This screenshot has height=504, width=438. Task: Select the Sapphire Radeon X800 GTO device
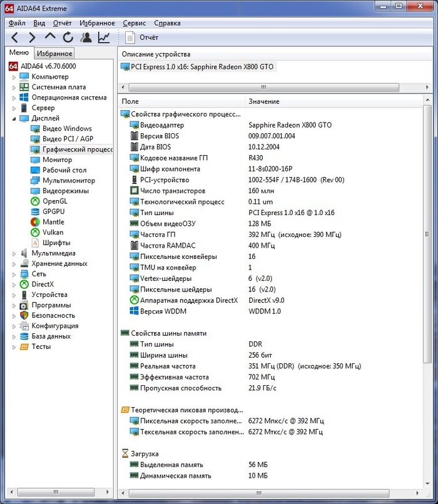click(x=201, y=67)
